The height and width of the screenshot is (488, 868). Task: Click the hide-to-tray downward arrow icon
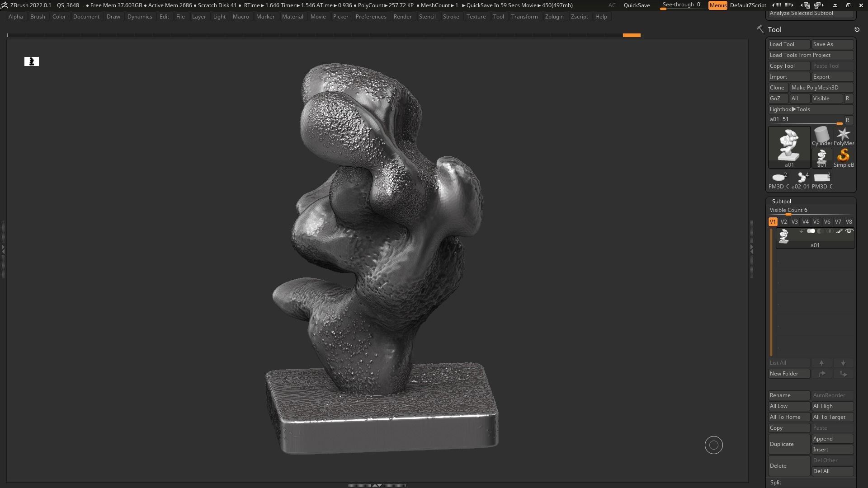coord(835,5)
